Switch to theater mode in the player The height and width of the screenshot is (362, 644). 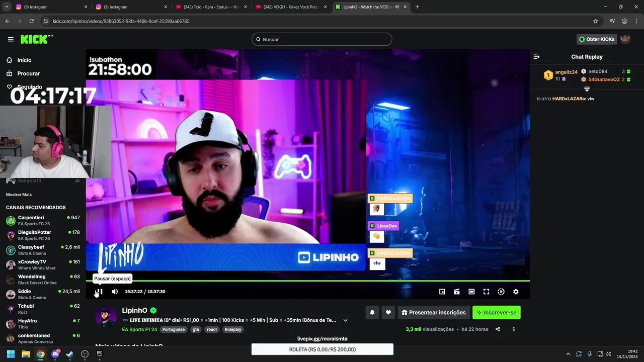(x=471, y=292)
